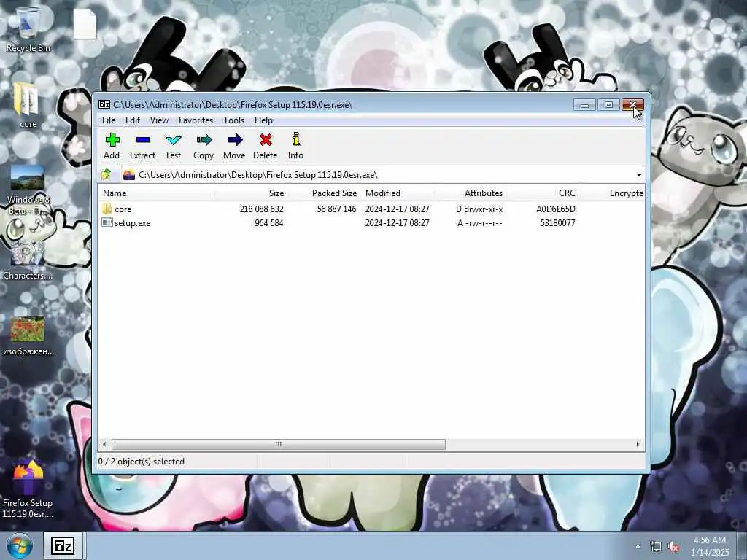This screenshot has height=560, width=747.
Task: Click Show desktop strip on taskbar
Action: coord(742,545)
